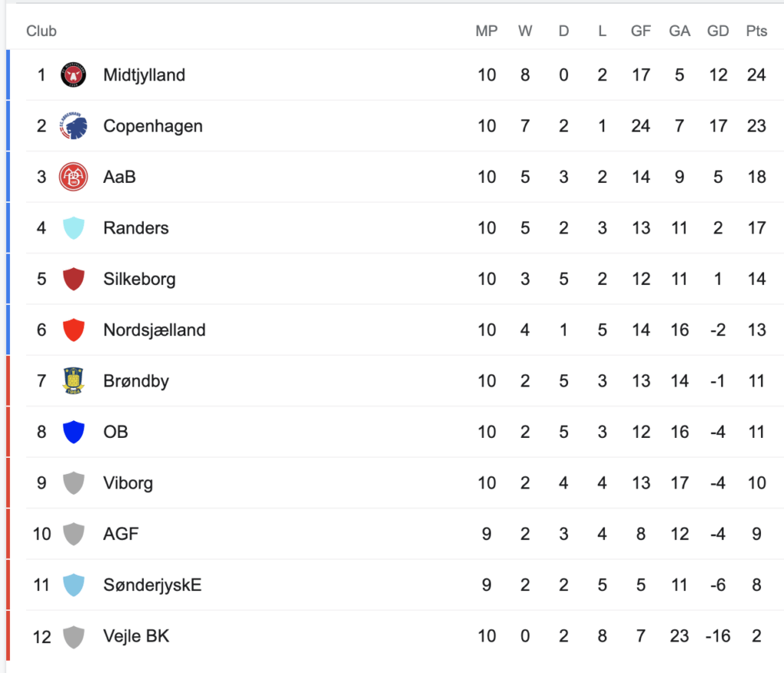Image resolution: width=784 pixels, height=673 pixels.
Task: Click the Nordsjælland orange-red shield icon
Action: [73, 330]
